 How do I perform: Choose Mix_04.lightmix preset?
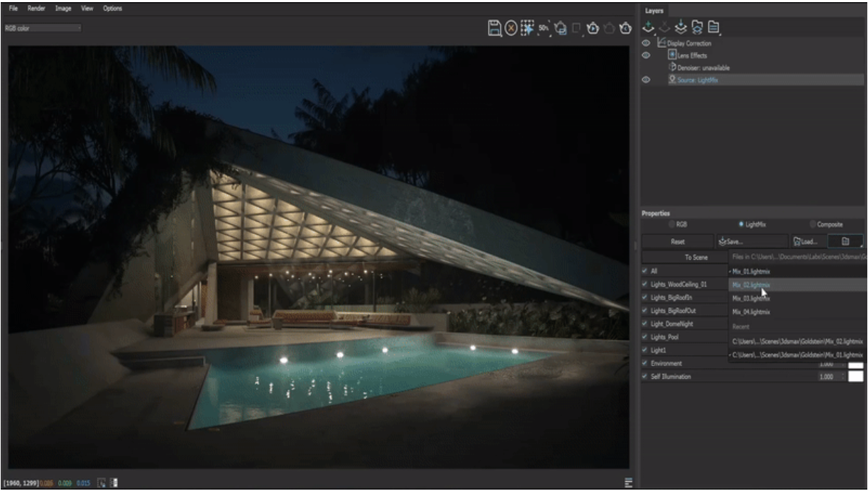751,311
